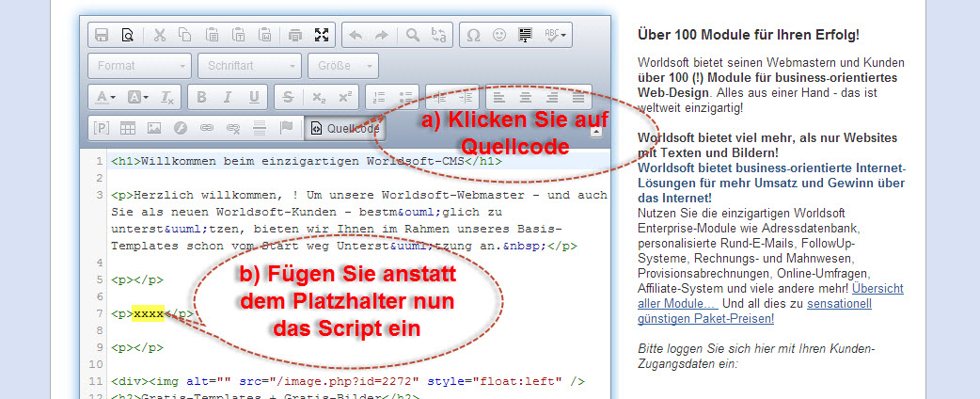Click the Increase Indent icon

(x=466, y=97)
